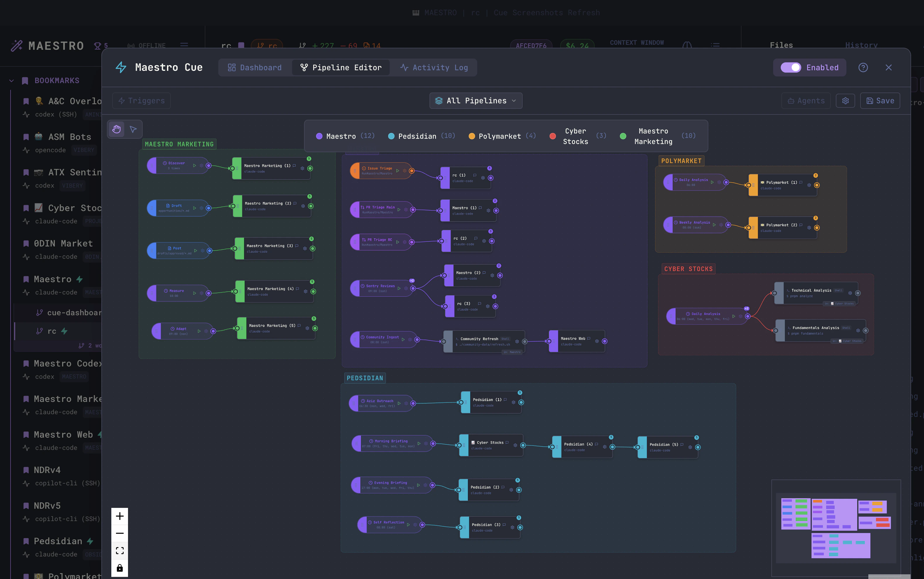The image size is (924, 579).
Task: Click the comment icon on Pedsidian (4) node
Action: (596, 444)
